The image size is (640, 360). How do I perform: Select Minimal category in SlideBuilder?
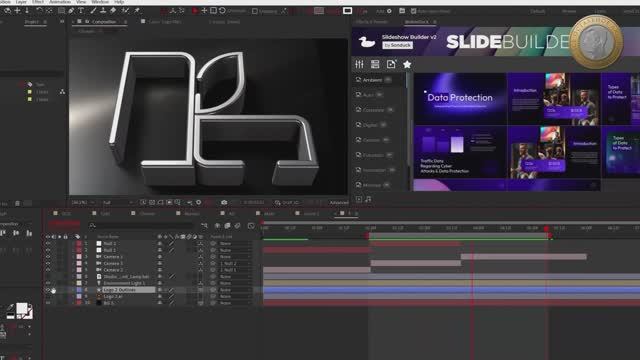(373, 185)
